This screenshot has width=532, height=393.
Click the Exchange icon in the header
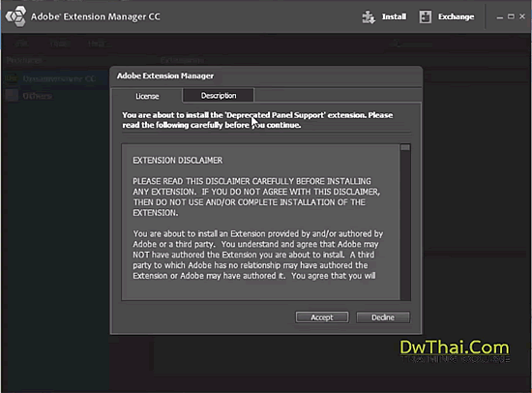[426, 17]
